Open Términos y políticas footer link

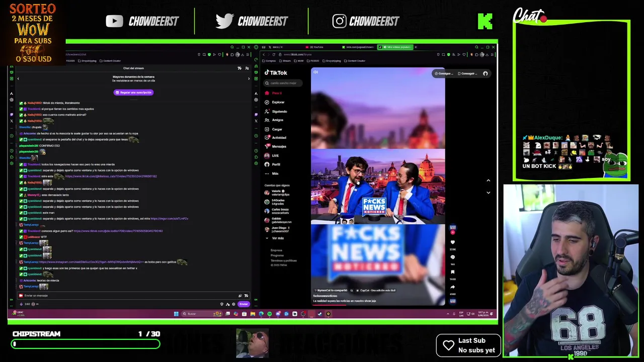coord(284,260)
